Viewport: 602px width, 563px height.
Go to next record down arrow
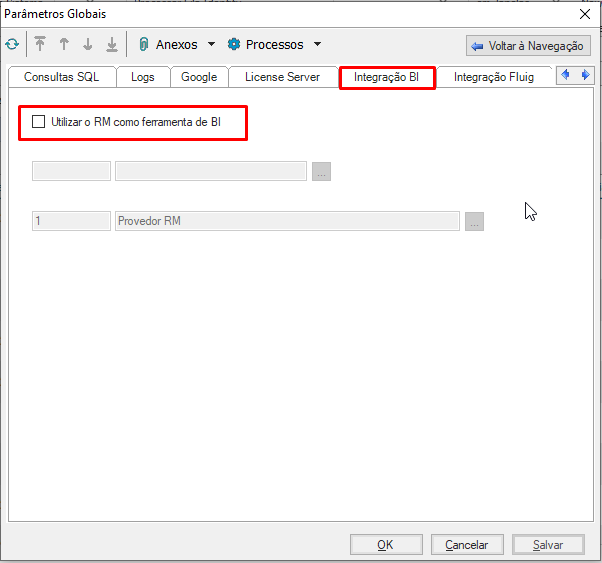pyautogui.click(x=88, y=44)
